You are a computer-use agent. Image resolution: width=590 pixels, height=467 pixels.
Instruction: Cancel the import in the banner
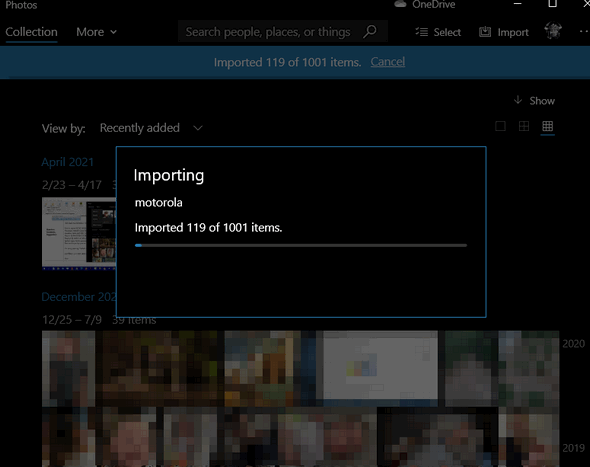(x=388, y=62)
